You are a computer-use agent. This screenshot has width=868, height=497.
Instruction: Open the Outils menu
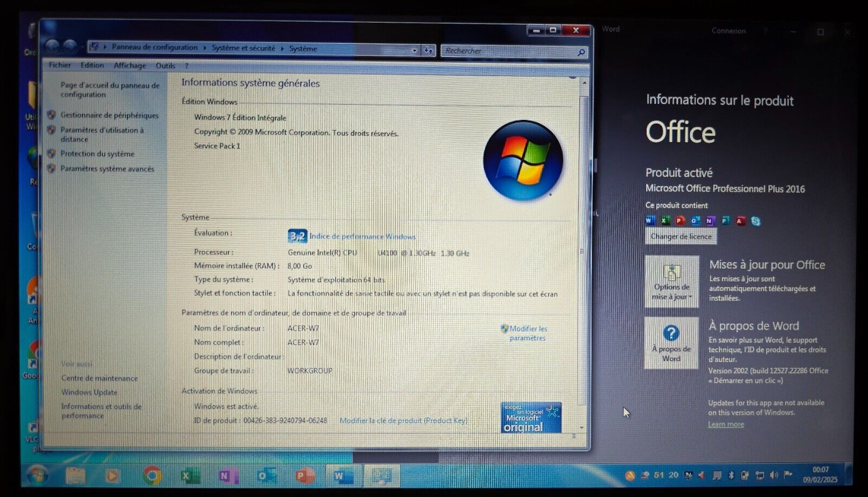[x=165, y=66]
